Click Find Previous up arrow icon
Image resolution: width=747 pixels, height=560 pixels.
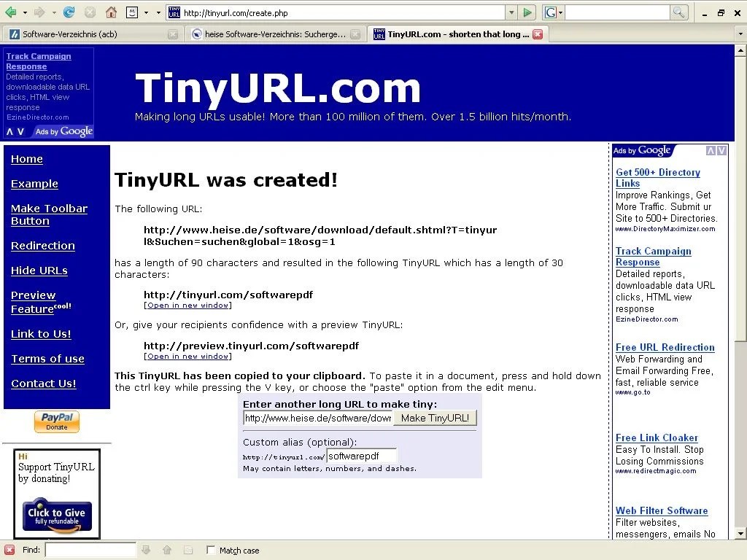[167, 550]
